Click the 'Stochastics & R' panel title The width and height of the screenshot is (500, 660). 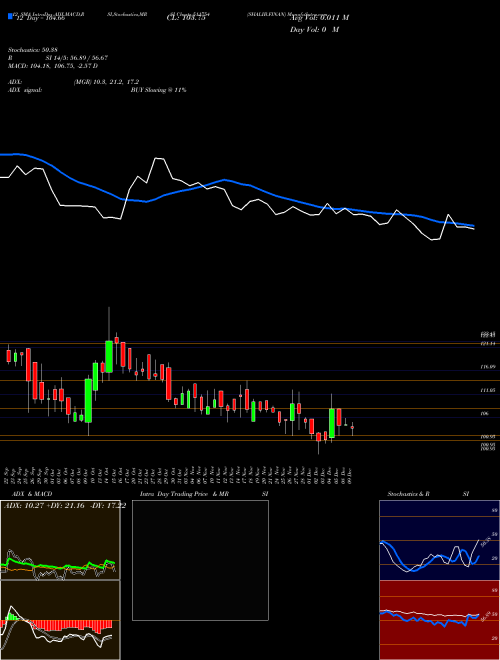click(408, 494)
